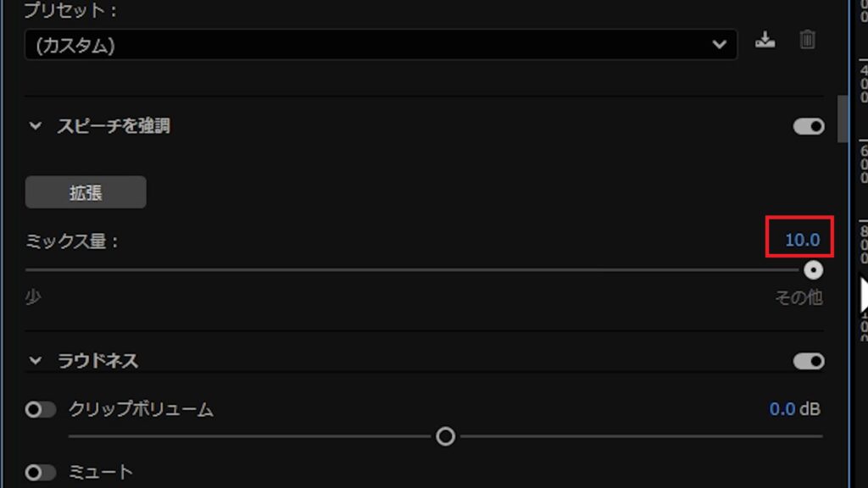Click the ミックス量 value 10.0
This screenshot has width=868, height=488.
coord(802,240)
